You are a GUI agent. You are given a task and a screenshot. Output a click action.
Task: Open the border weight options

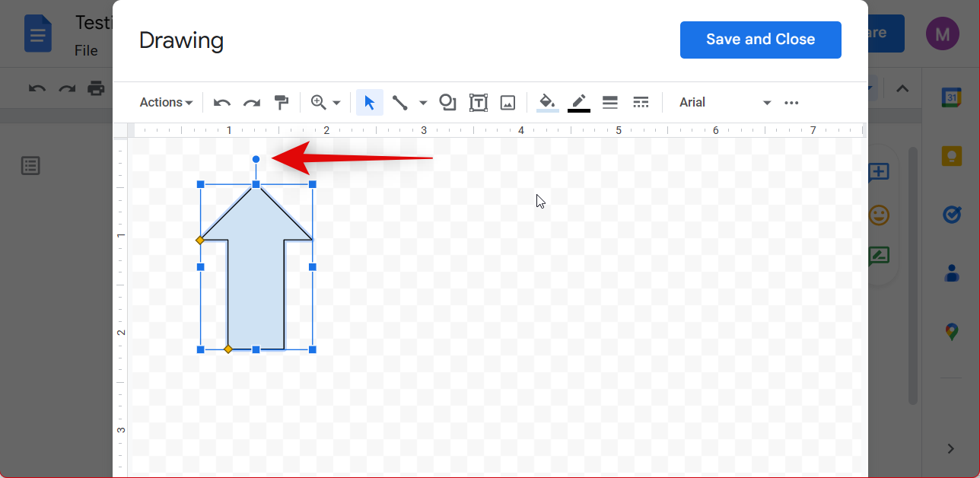[609, 103]
